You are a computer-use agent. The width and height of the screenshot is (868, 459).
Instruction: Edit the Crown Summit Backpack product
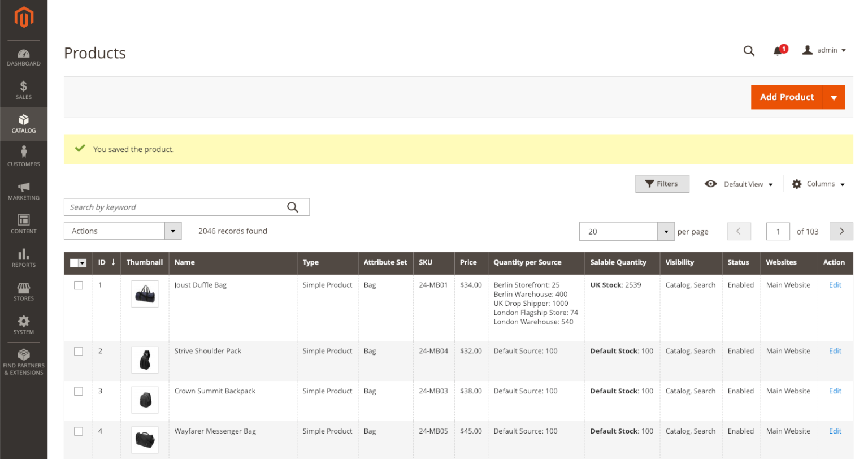835,391
